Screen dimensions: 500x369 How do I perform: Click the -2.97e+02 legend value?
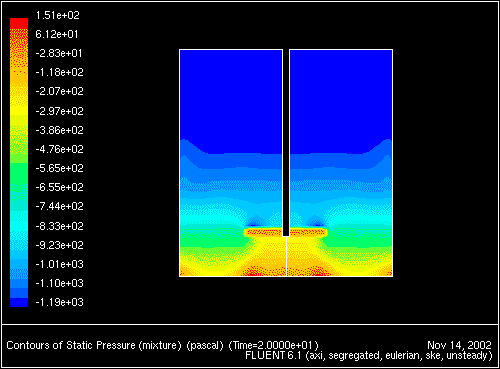pos(59,111)
